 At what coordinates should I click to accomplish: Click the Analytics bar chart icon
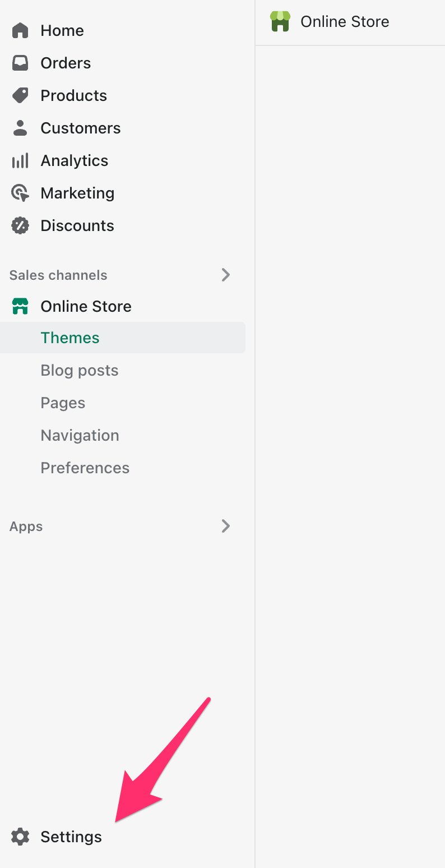coord(20,161)
